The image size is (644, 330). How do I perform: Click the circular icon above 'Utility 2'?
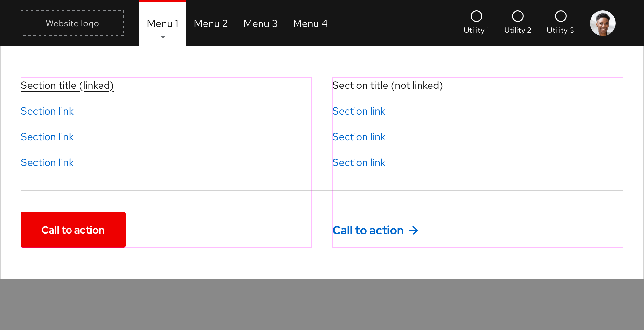tap(517, 15)
